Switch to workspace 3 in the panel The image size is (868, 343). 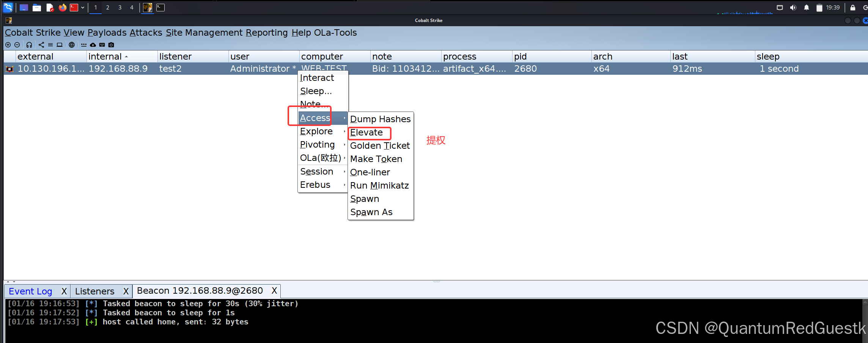[120, 8]
